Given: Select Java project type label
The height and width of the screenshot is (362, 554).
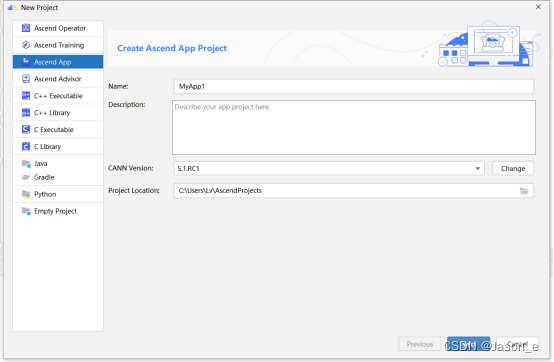Looking at the screenshot, I should pos(41,164).
